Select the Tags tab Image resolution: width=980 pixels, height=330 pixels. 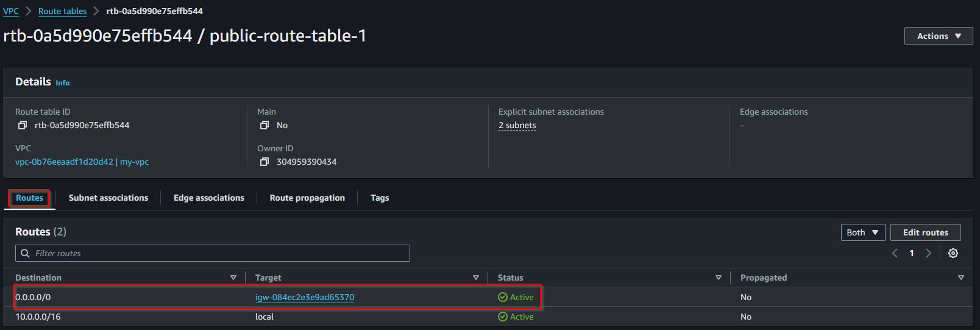[380, 198]
